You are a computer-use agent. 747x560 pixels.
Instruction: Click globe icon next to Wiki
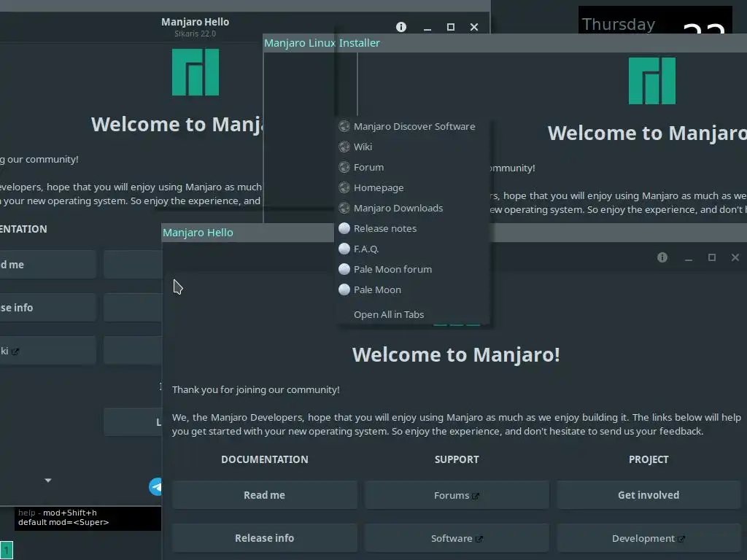click(344, 147)
